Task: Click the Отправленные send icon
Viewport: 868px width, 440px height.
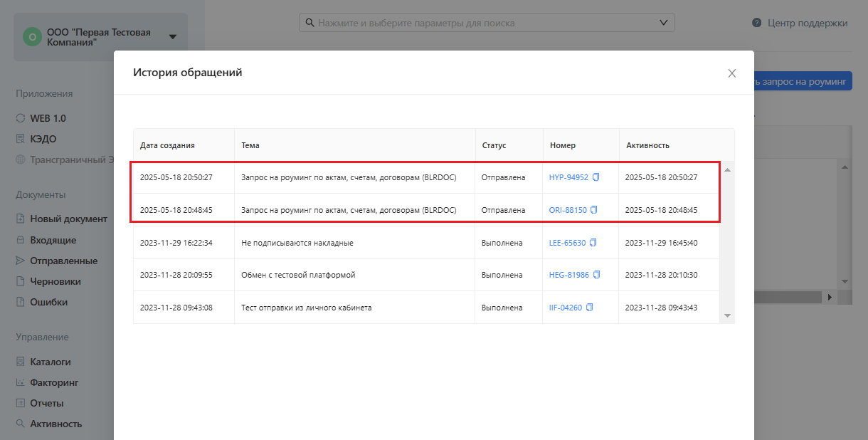Action: pyautogui.click(x=21, y=261)
